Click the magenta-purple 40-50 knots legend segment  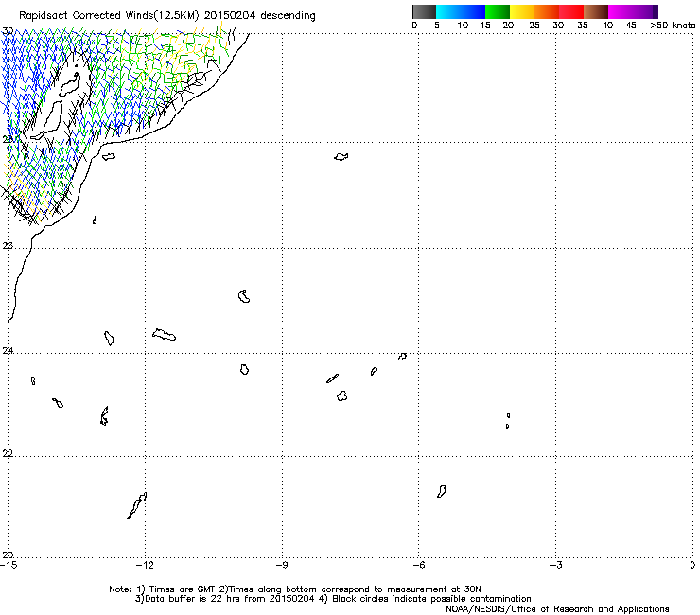pyautogui.click(x=633, y=11)
